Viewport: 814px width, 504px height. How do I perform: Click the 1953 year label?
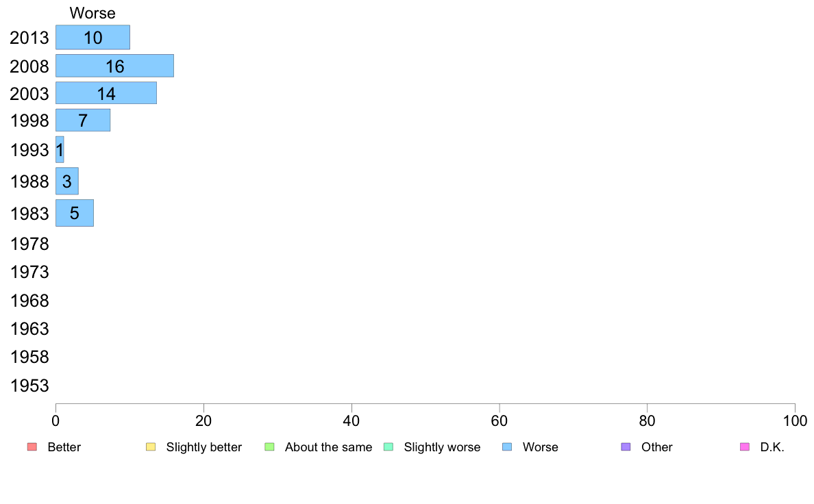click(29, 386)
